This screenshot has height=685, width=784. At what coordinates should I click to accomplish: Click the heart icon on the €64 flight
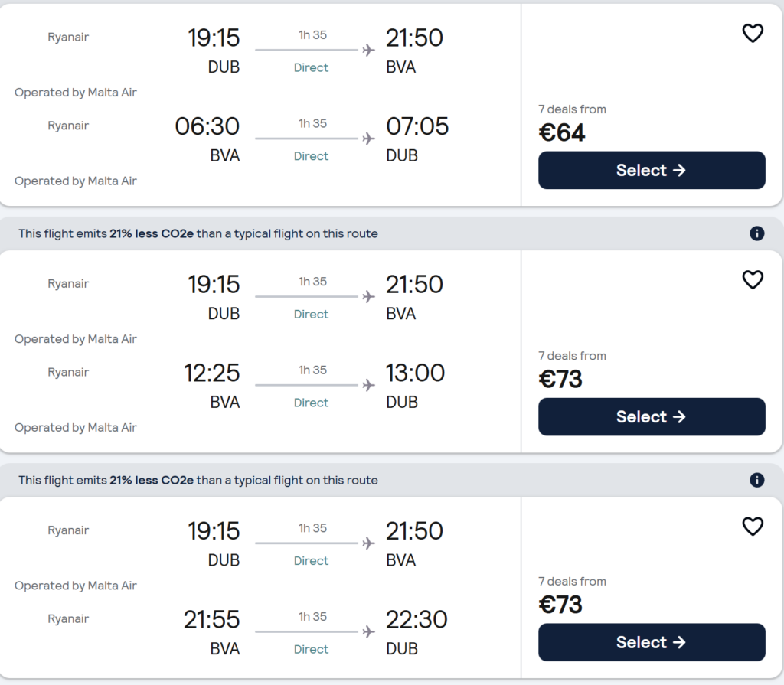(753, 33)
